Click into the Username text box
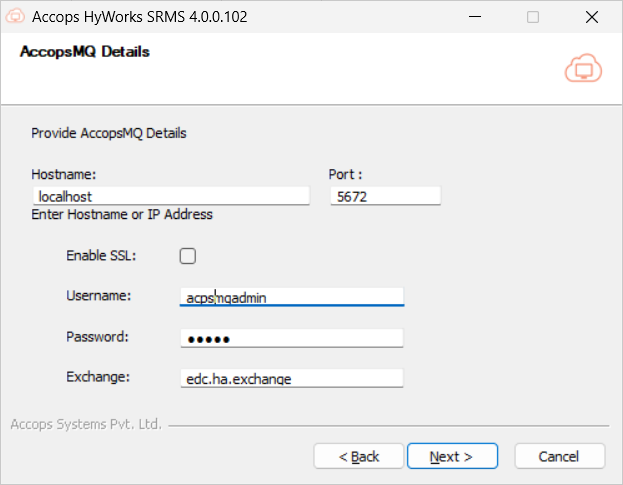The width and height of the screenshot is (623, 485). tap(292, 297)
